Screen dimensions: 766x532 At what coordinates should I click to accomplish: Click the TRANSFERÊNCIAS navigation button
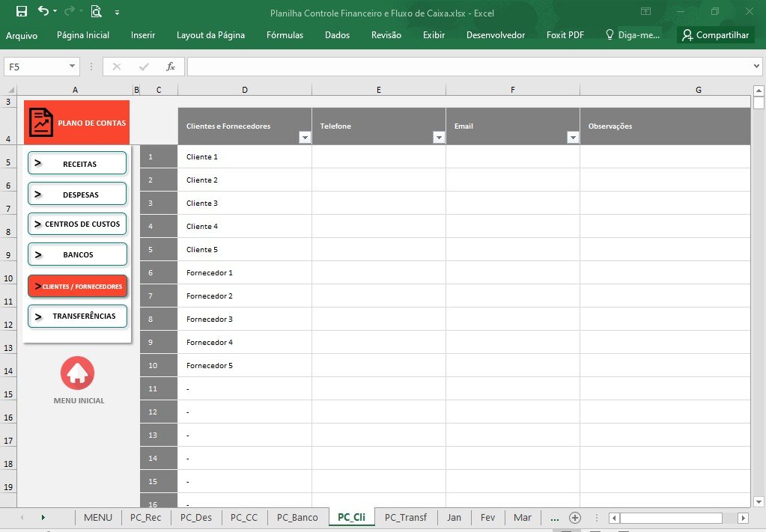click(x=77, y=317)
